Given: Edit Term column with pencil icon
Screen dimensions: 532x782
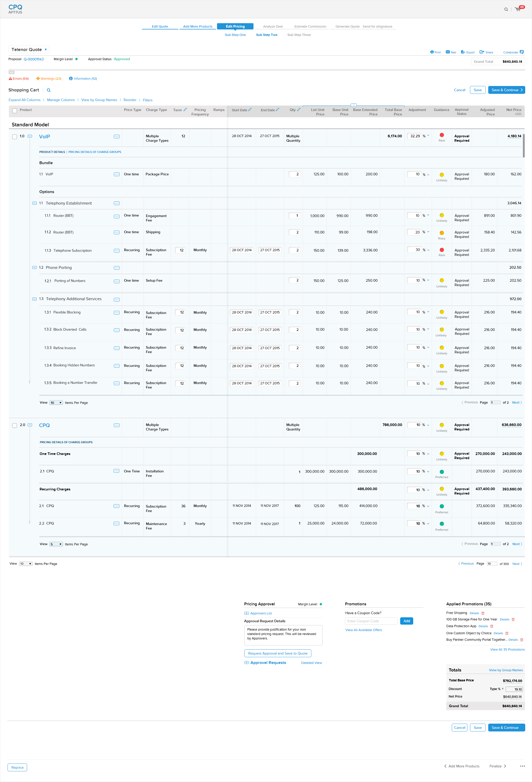Looking at the screenshot, I should point(185,110).
